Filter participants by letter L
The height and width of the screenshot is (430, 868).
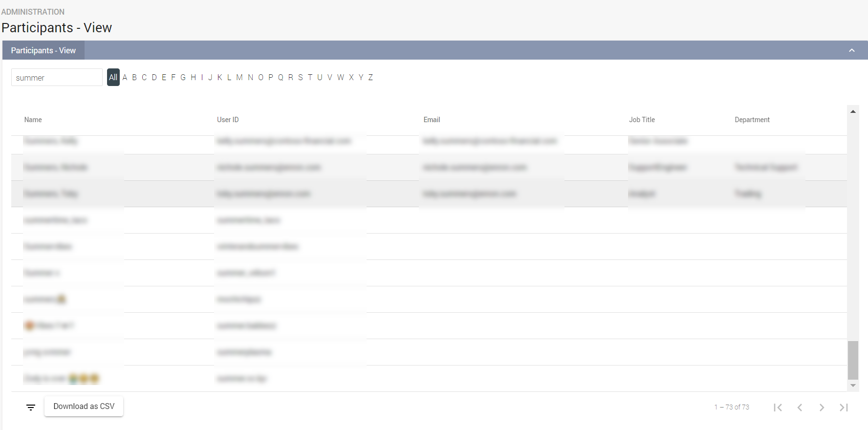click(229, 77)
